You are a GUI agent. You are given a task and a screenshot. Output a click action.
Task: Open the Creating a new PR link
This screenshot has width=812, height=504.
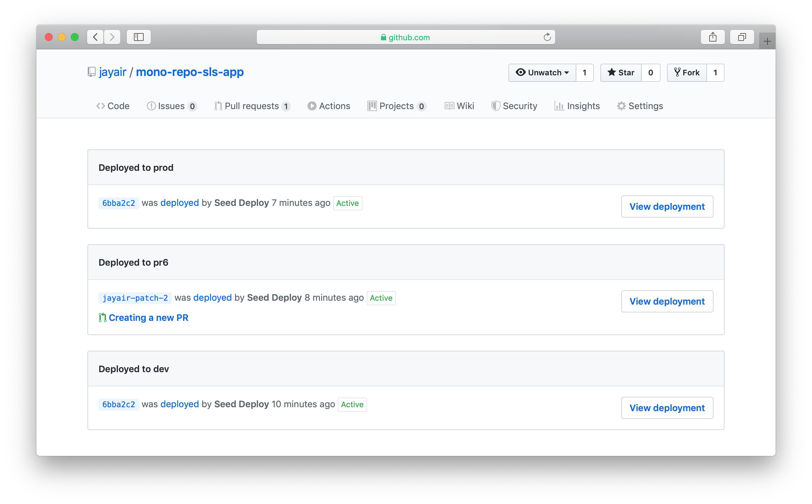coord(149,317)
